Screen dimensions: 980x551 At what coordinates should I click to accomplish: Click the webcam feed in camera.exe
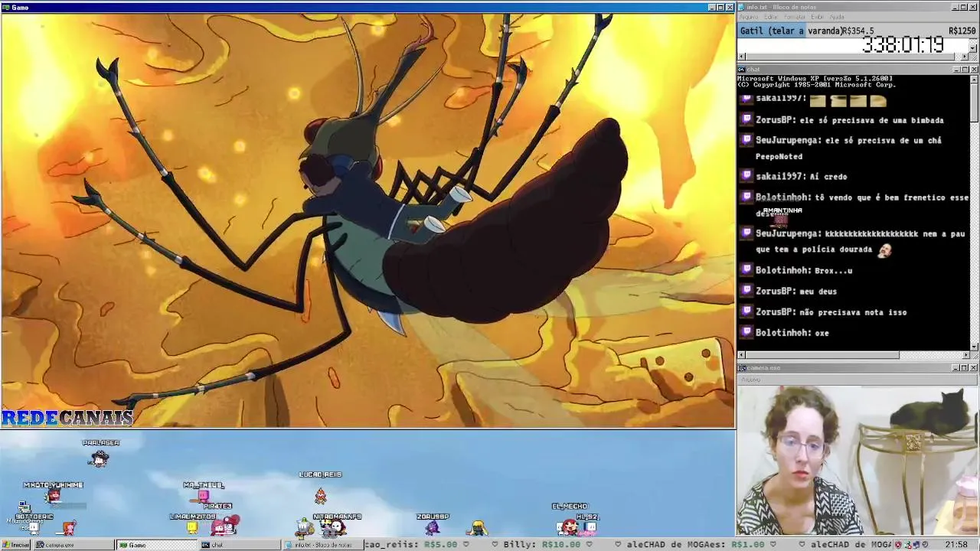tap(857, 459)
